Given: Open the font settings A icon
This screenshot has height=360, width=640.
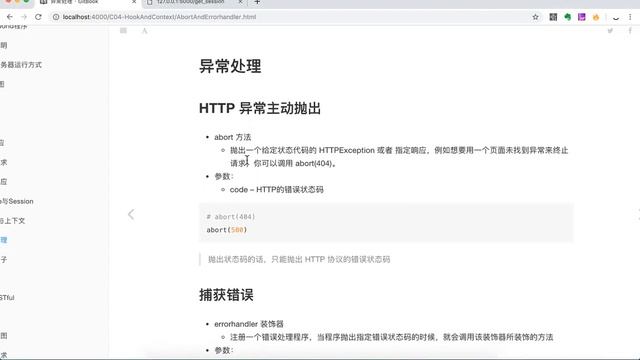Looking at the screenshot, I should point(144,31).
